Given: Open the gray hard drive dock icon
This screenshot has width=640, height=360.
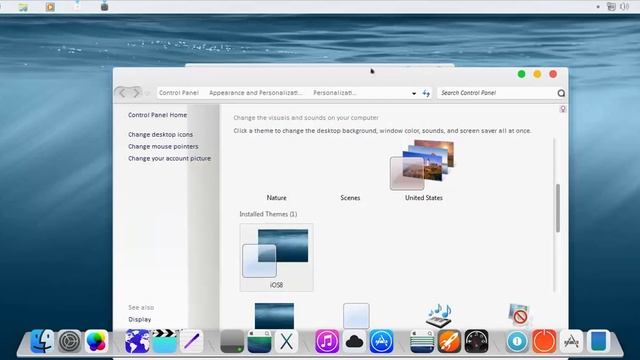Looking at the screenshot, I should [232, 341].
